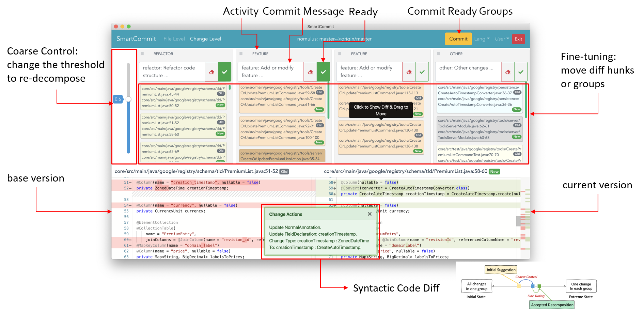The width and height of the screenshot is (644, 314).
Task: Click the eraser icon in the first FEATURE group
Action: [x=310, y=72]
